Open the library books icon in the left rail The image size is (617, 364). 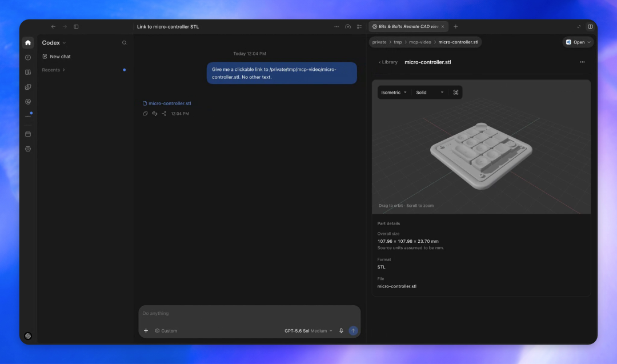click(28, 73)
